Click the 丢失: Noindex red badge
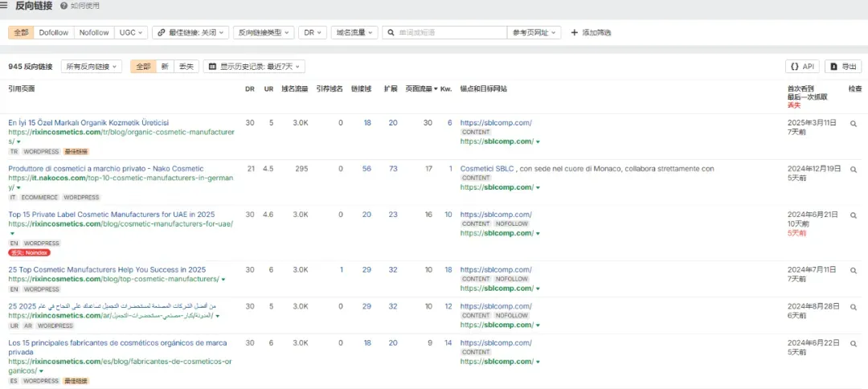 coord(30,252)
